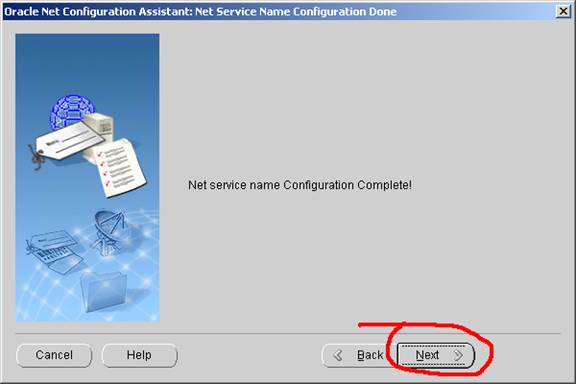Screen dimensions: 576x384
Task: Go back with the Back button
Action: [x=359, y=355]
